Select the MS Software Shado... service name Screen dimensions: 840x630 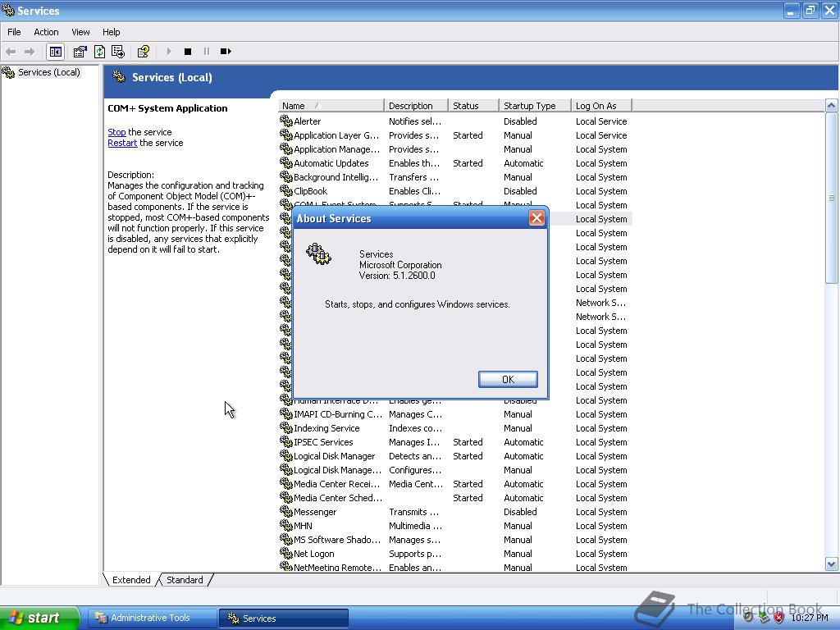point(337,540)
